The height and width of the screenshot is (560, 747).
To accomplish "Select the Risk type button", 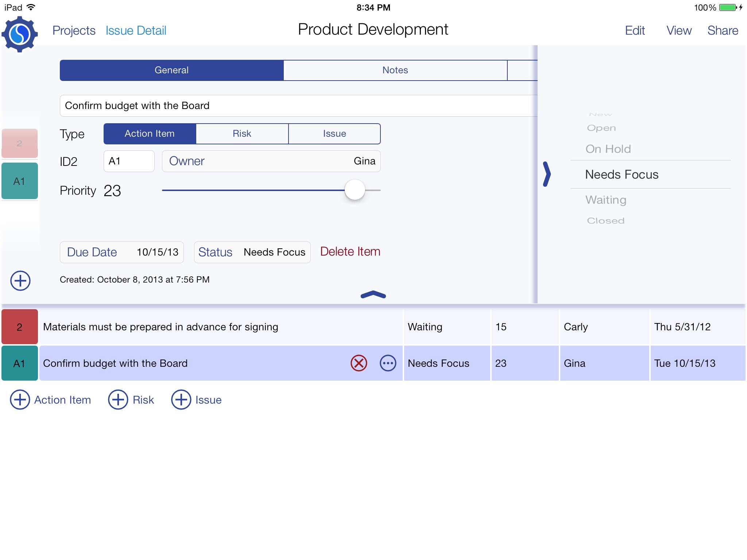I will 241,133.
